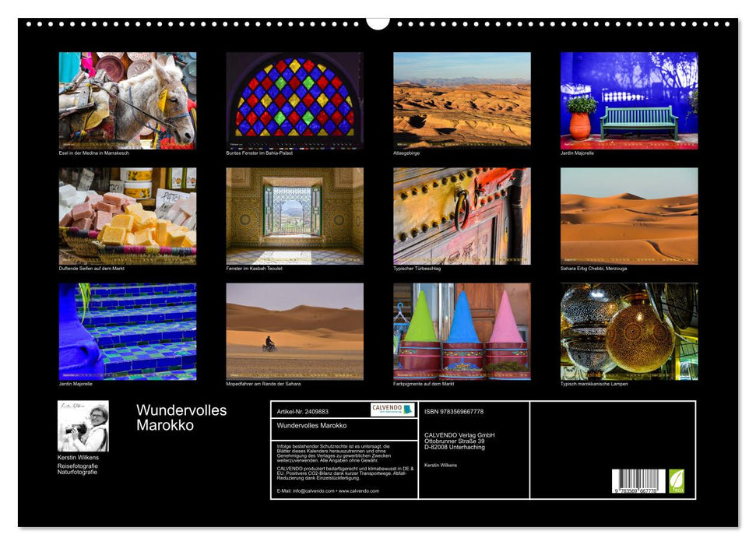Click the donkey photo in Marrakesch Medina
The image size is (756, 545).
point(127,100)
